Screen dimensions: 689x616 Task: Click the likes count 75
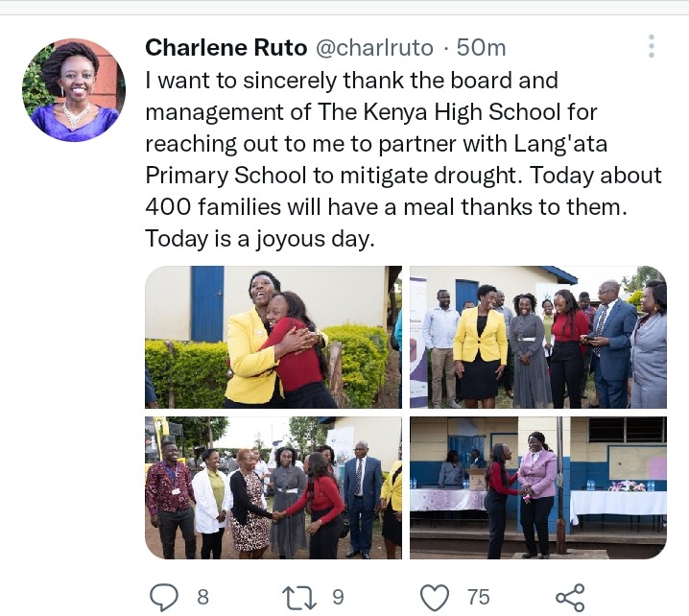click(x=479, y=598)
